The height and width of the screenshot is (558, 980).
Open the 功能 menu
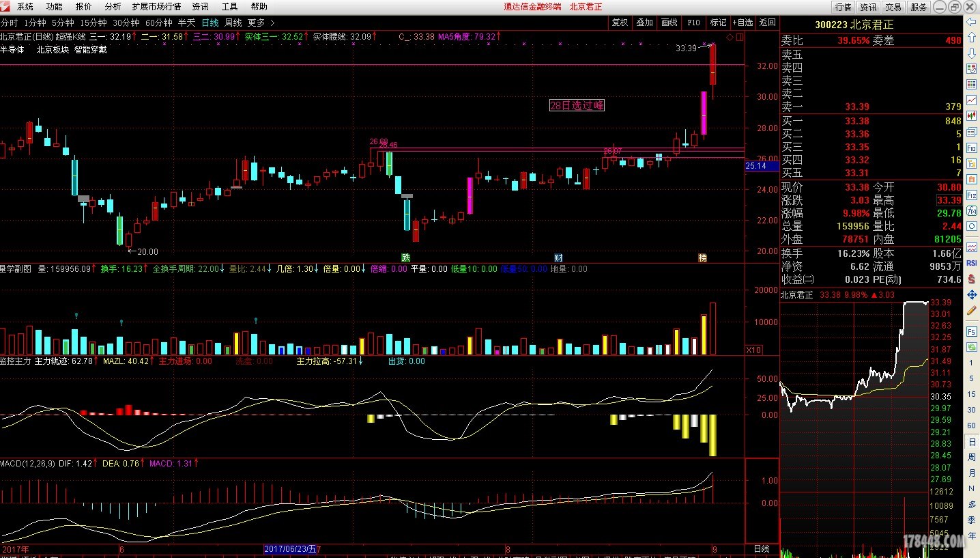pyautogui.click(x=54, y=7)
